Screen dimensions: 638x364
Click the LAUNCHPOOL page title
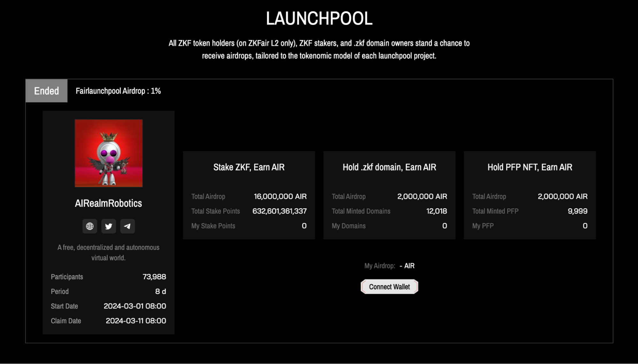[x=319, y=19]
